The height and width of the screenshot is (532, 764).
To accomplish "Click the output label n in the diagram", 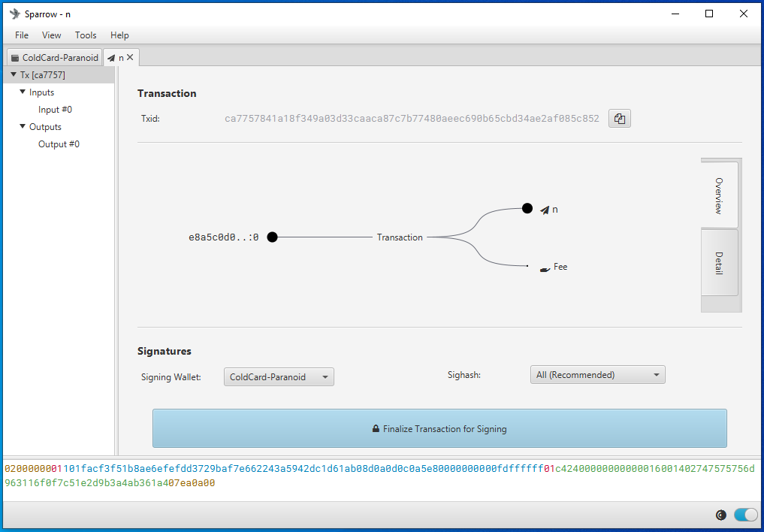I will tap(555, 210).
